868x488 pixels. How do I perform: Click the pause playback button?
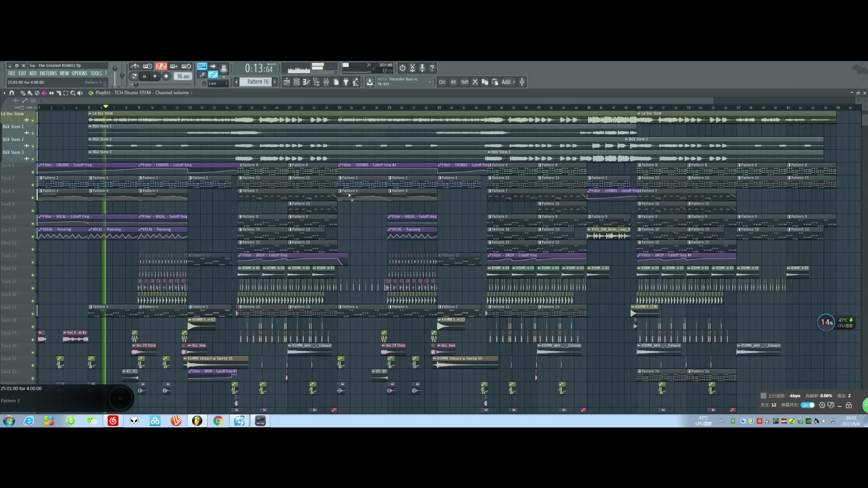[x=145, y=76]
